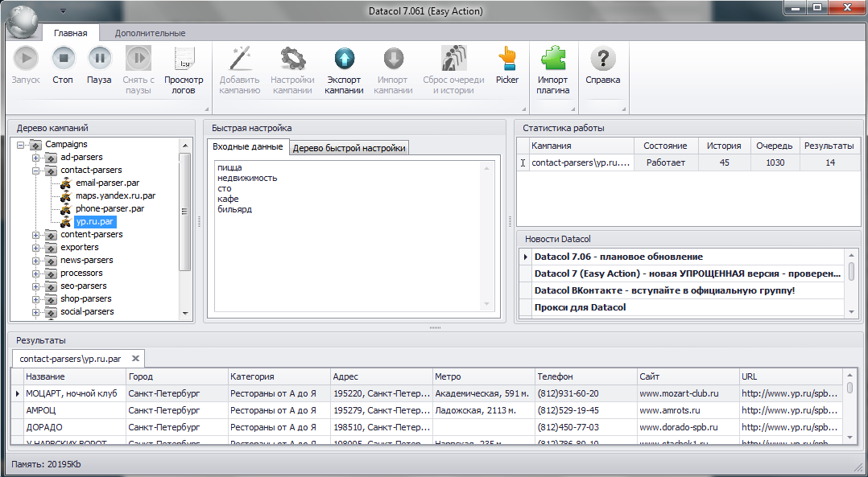868x477 pixels.
Task: Select maps.yandex.ru.par campaign
Action: coord(116,195)
